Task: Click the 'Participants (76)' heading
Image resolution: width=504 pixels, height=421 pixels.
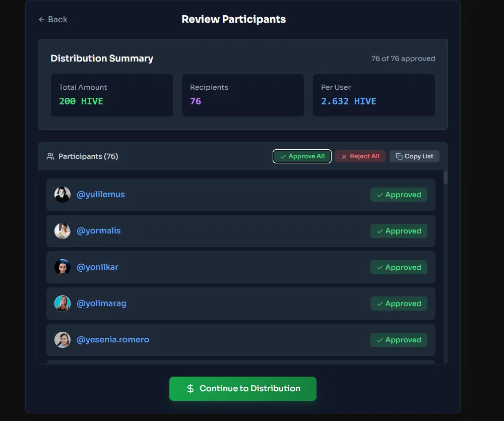Action: (88, 156)
